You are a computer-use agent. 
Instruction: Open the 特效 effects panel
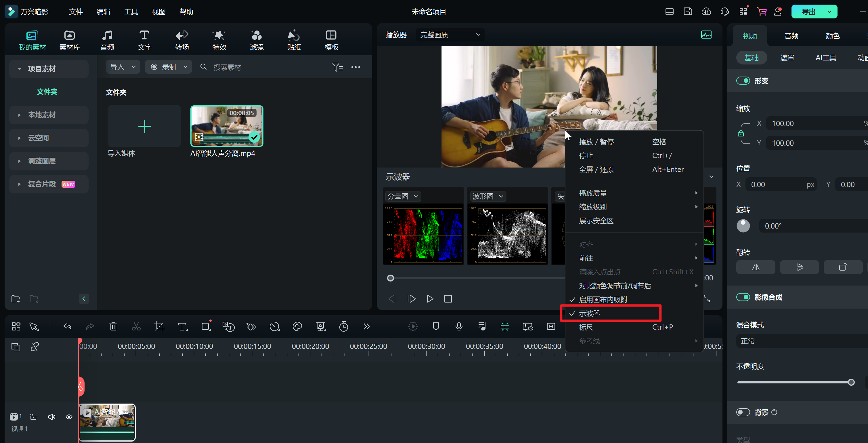pyautogui.click(x=219, y=40)
